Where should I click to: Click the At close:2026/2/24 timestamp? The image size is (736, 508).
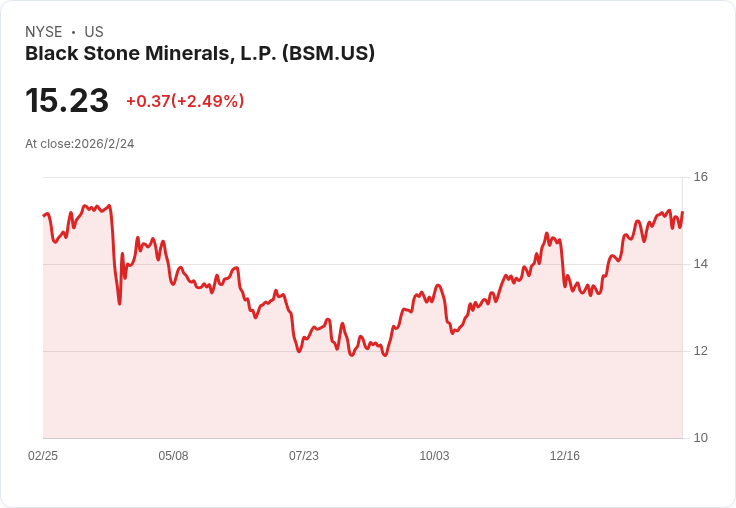point(80,144)
